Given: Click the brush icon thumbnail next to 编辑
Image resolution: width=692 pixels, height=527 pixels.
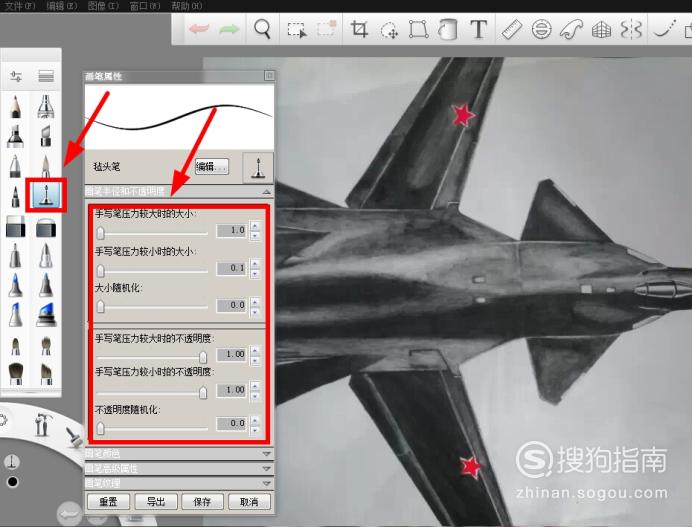Looking at the screenshot, I should pos(258,168).
